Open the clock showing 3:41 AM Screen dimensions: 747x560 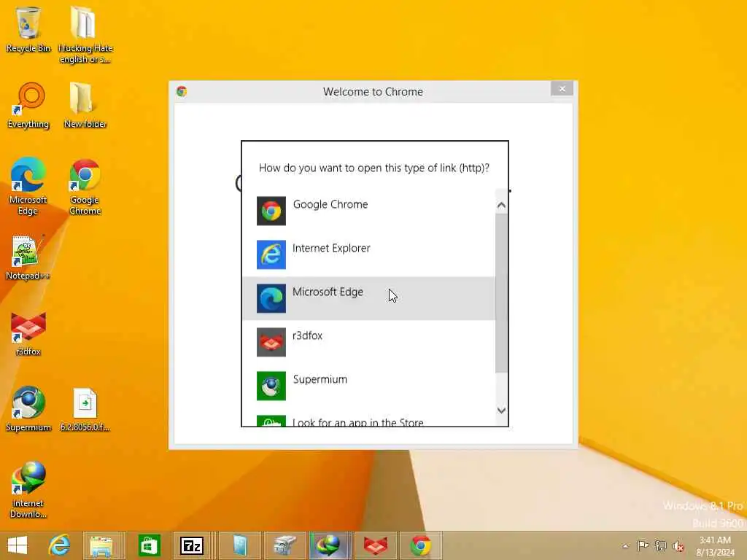[715, 546]
